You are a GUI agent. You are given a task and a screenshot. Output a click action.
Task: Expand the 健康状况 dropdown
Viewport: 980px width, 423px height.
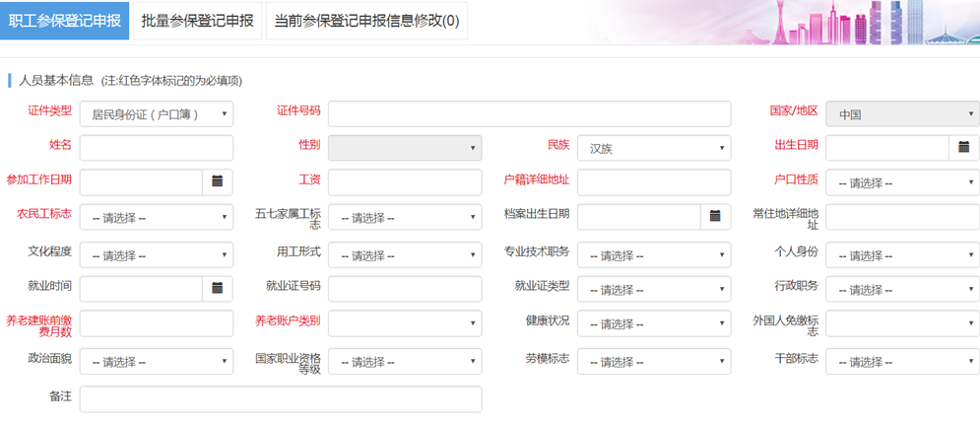coord(653,324)
